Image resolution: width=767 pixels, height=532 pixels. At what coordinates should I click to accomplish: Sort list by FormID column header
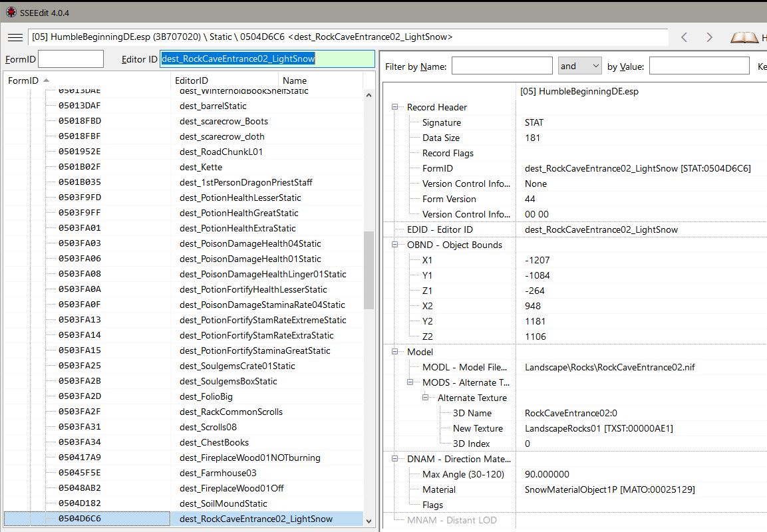[x=21, y=80]
